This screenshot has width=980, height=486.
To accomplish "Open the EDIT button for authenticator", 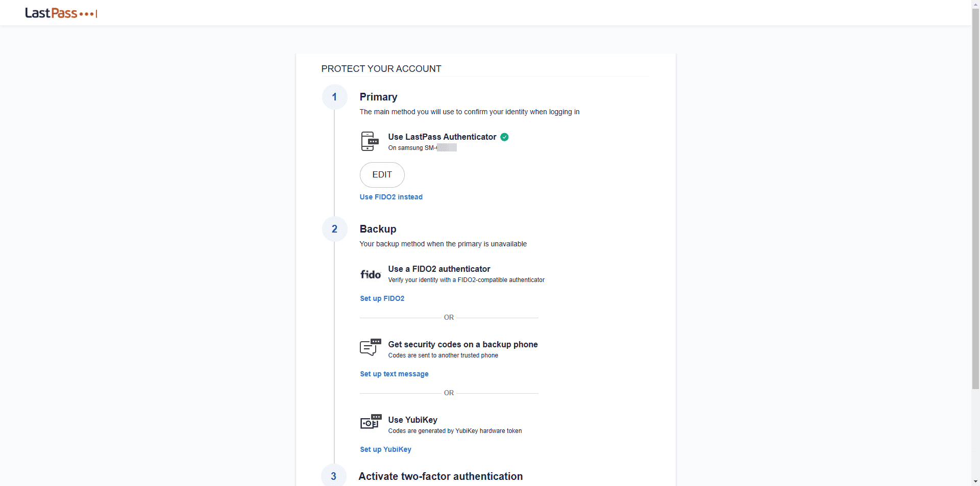I will [382, 175].
